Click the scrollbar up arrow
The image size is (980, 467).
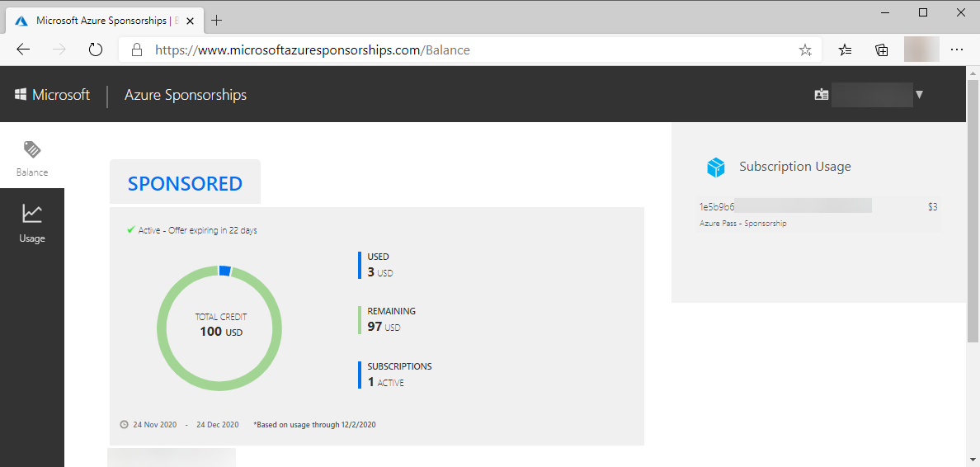click(x=973, y=72)
